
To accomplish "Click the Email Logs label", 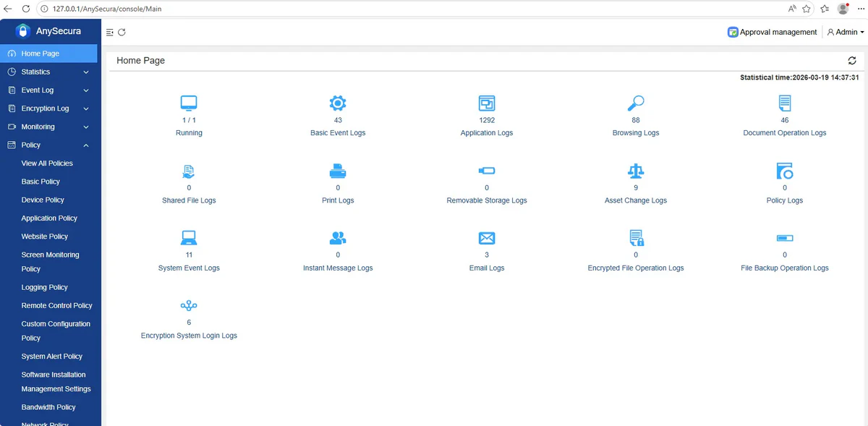I will (487, 268).
